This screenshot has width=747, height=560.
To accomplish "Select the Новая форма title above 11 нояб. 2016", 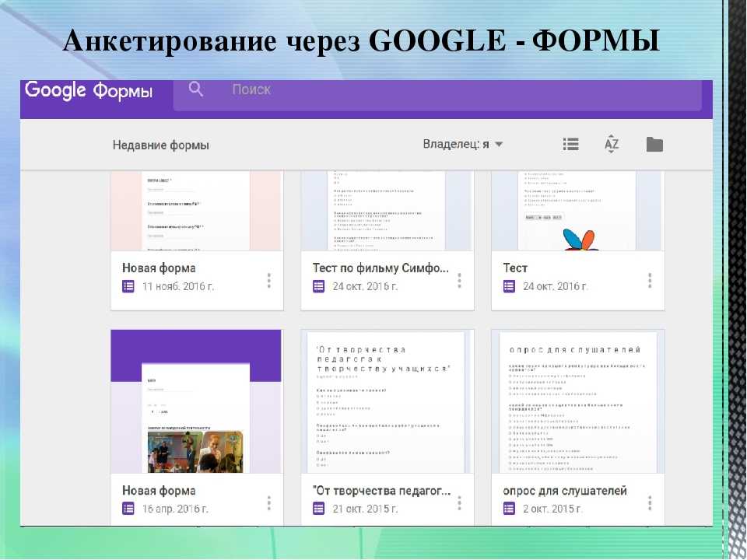I will click(x=159, y=268).
